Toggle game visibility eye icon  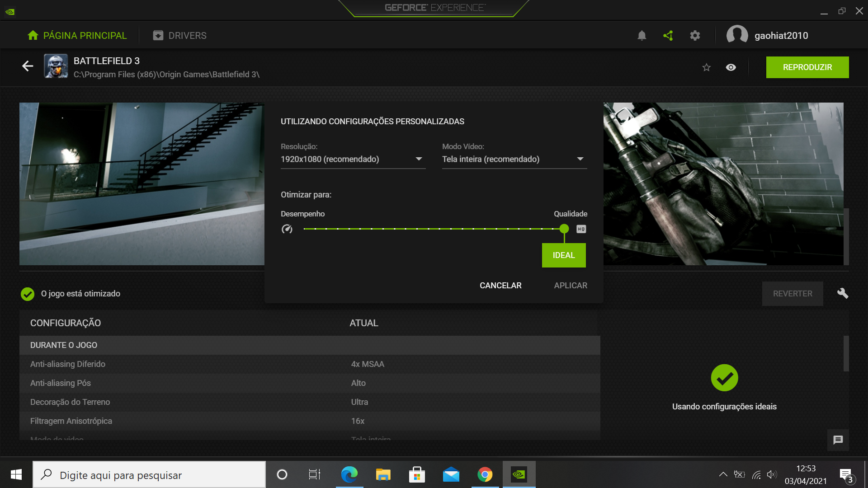pos(731,67)
